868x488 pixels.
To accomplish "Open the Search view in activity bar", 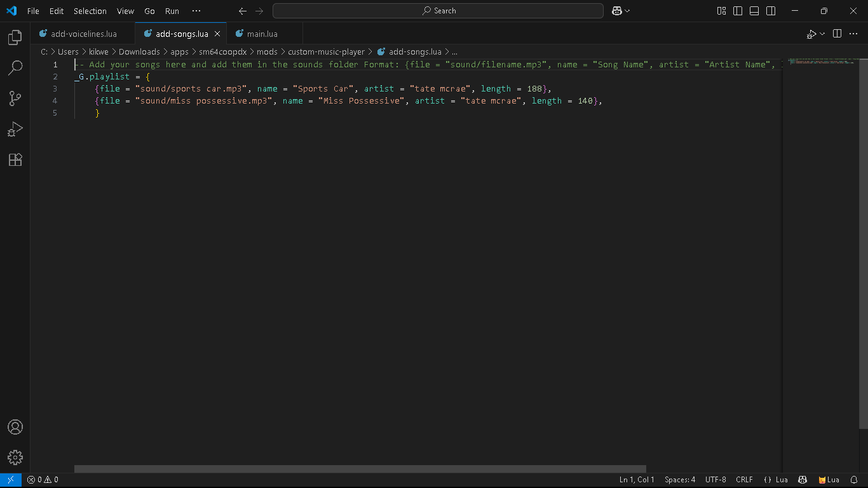I will (x=15, y=67).
